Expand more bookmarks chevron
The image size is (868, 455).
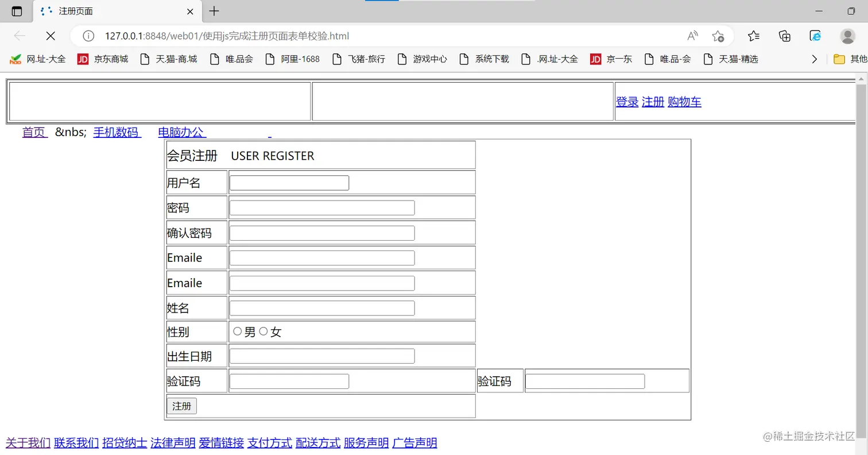pyautogui.click(x=814, y=59)
